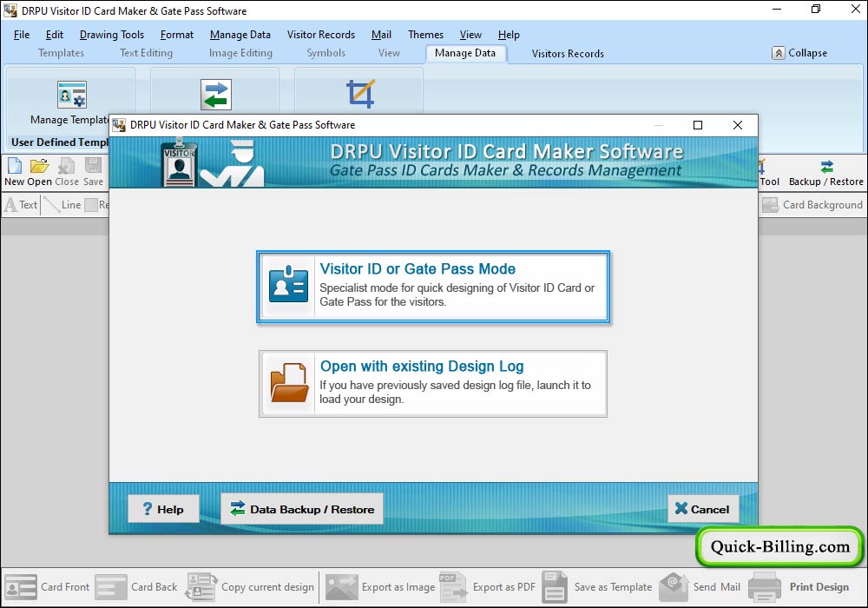Minimize the main application window
868x608 pixels.
tap(777, 9)
